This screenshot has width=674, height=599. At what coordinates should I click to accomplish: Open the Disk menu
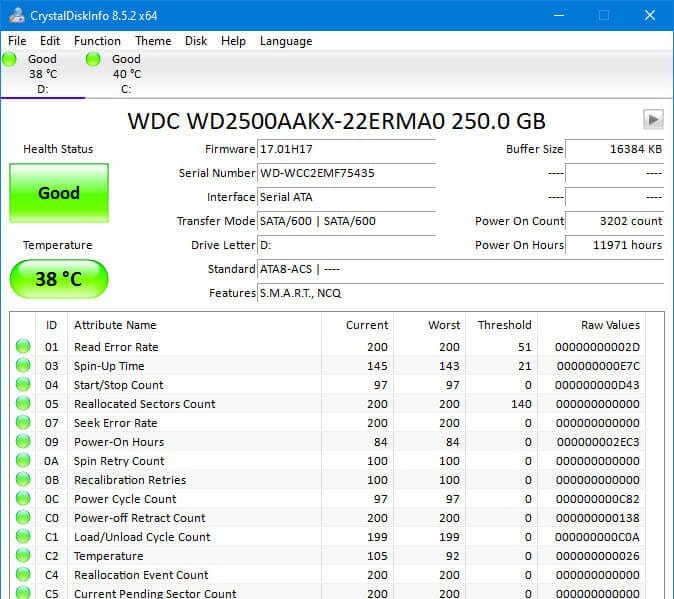196,41
